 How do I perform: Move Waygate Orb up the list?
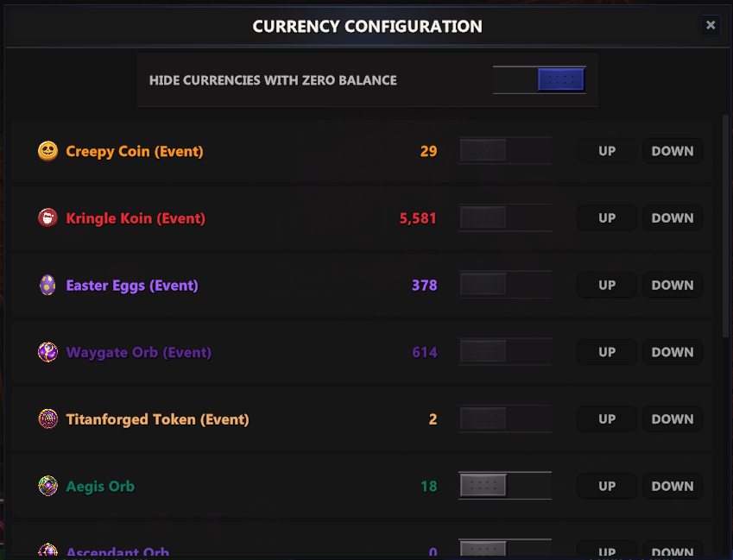pos(606,352)
